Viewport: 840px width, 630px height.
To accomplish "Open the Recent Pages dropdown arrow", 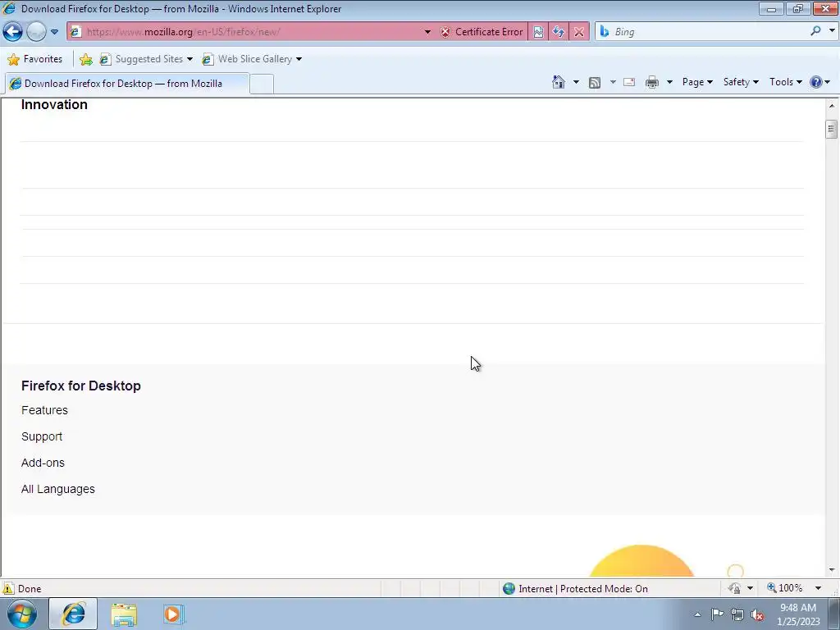I will pyautogui.click(x=54, y=32).
